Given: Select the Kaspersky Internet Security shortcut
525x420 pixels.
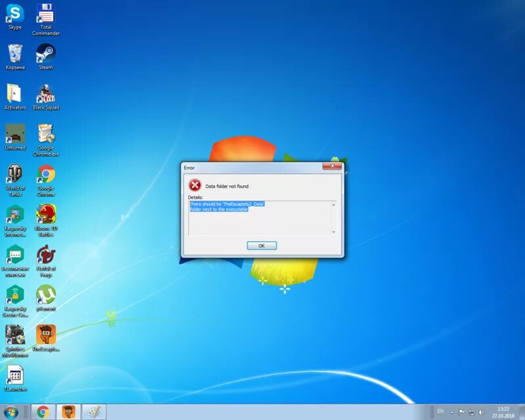Looking at the screenshot, I should pyautogui.click(x=14, y=220).
